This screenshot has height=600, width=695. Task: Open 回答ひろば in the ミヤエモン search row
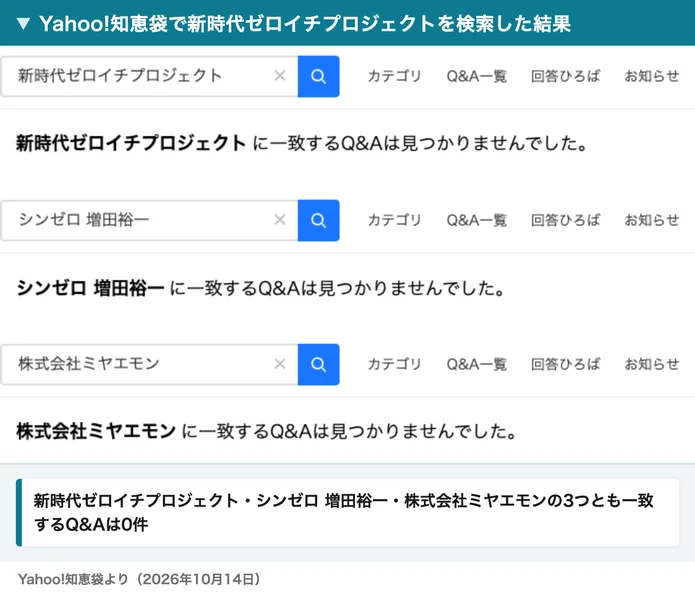[x=566, y=364]
